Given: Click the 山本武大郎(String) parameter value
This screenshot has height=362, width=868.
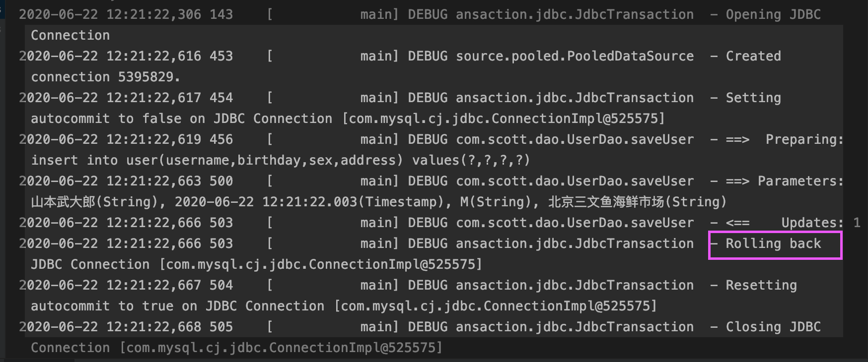Looking at the screenshot, I should click(98, 202).
